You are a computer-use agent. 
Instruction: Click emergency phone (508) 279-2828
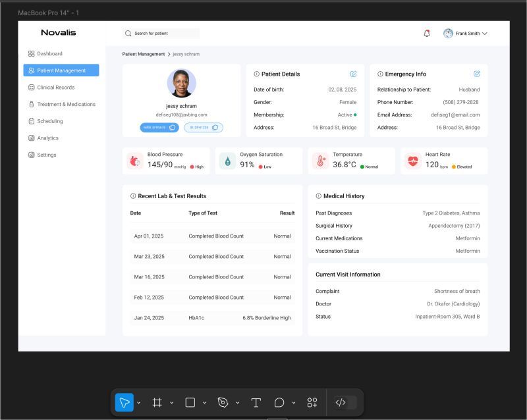click(460, 102)
